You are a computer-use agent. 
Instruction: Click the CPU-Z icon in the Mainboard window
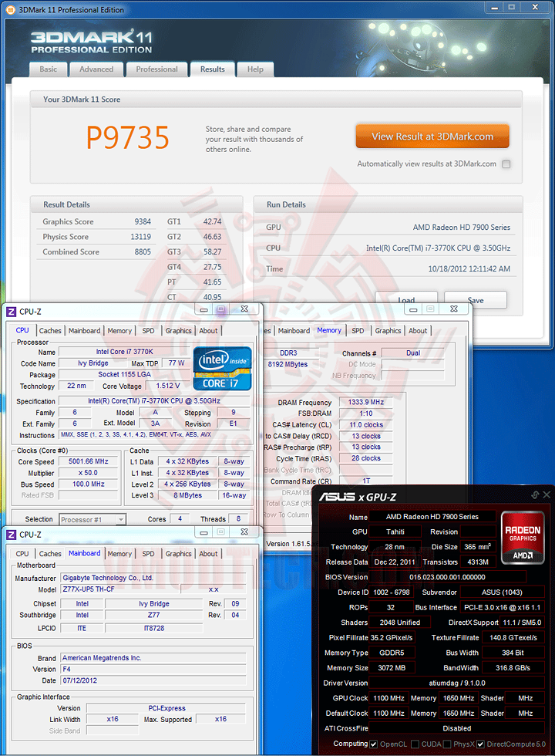[x=11, y=535]
